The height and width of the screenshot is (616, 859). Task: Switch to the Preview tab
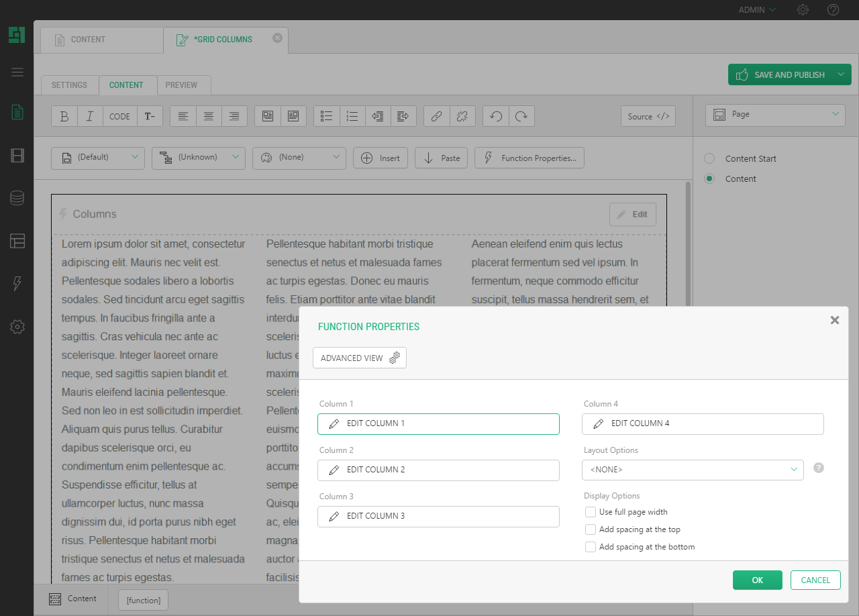click(x=181, y=85)
